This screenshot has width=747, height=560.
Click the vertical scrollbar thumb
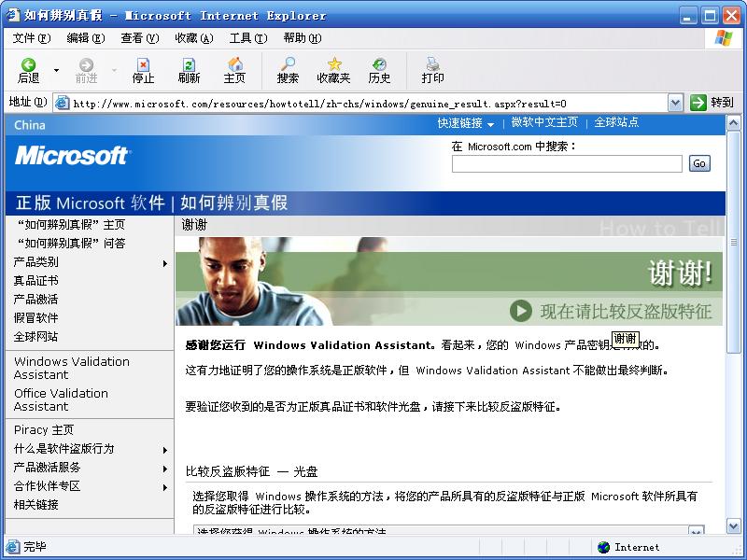pos(733,242)
